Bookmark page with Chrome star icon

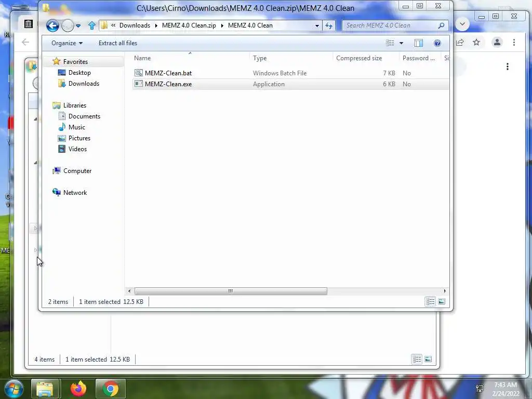click(476, 43)
